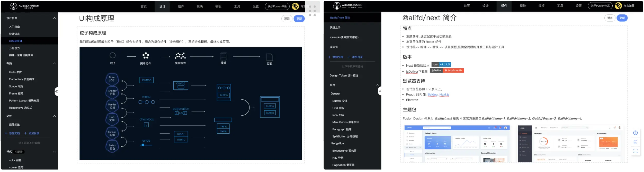Select color 颜色 in left sidebar

click(15, 160)
